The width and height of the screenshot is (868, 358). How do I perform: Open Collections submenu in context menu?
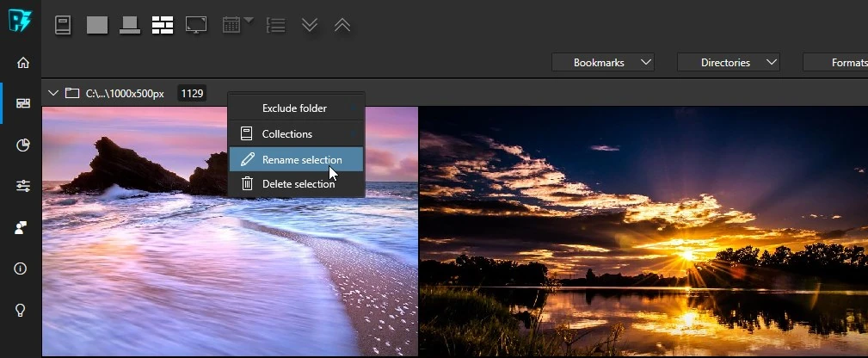pyautogui.click(x=296, y=134)
